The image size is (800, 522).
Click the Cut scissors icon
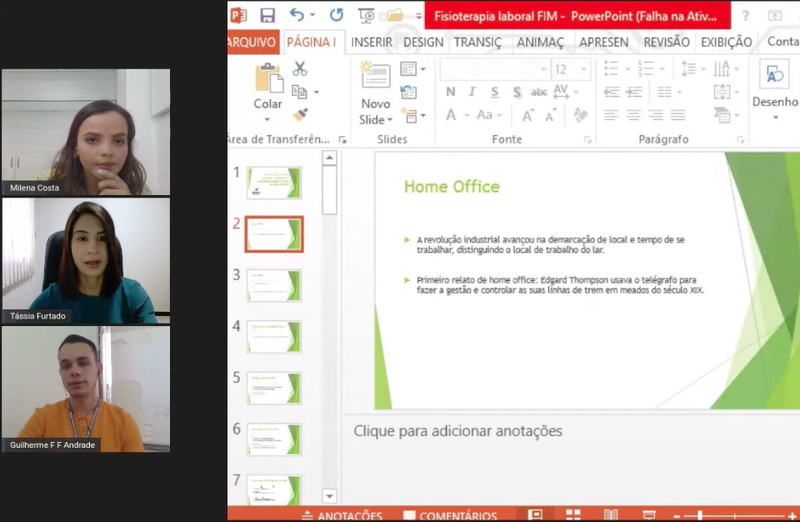[x=300, y=69]
